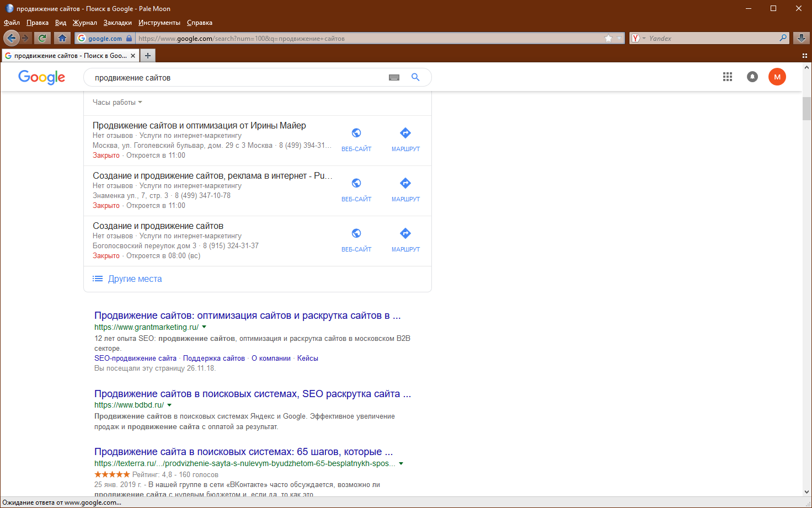Viewport: 812px width, 508px height.
Task: Open the on-screen keyboard icon in Google search box
Action: click(x=394, y=78)
